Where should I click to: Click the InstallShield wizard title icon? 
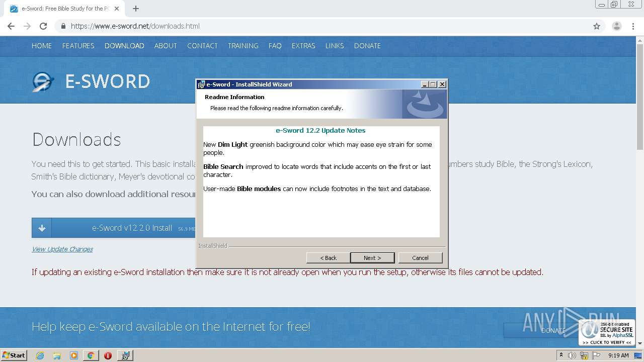(201, 84)
